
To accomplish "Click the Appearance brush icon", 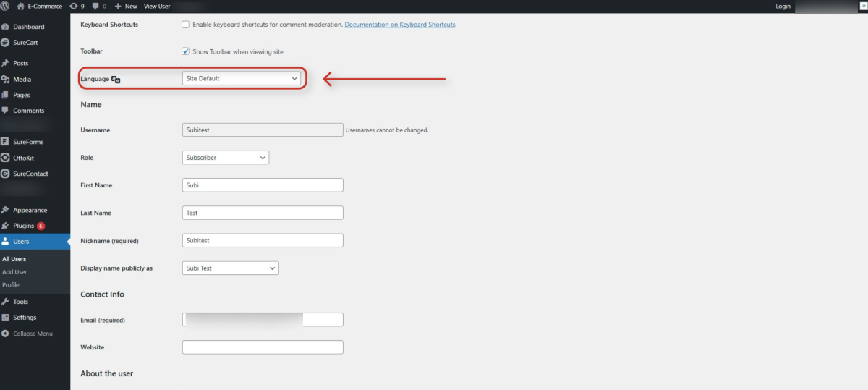I will click(x=5, y=210).
